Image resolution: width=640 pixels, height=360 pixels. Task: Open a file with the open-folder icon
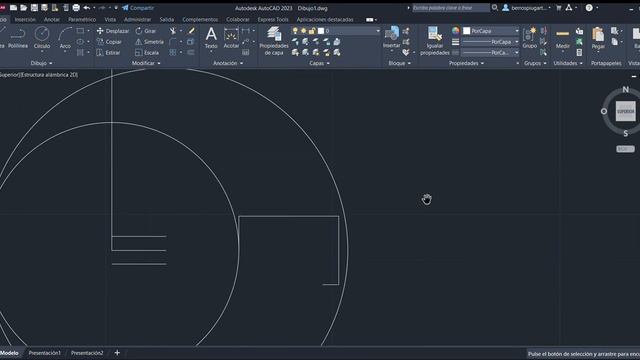click(24, 8)
